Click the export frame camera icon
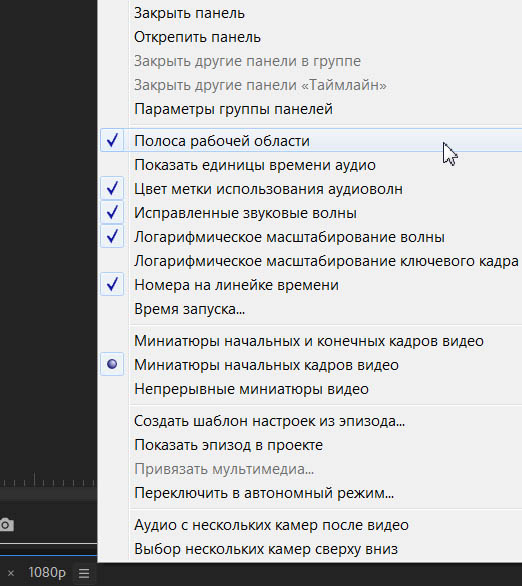This screenshot has height=586, width=522. (6, 525)
